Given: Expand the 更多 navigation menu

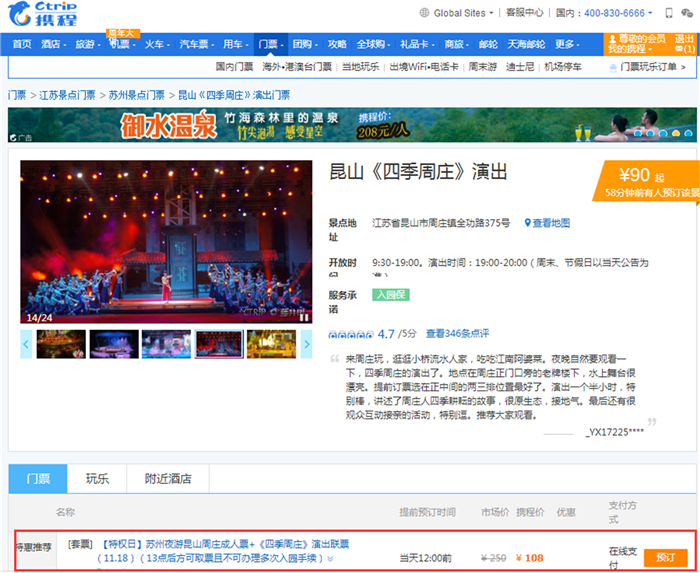Looking at the screenshot, I should [567, 44].
